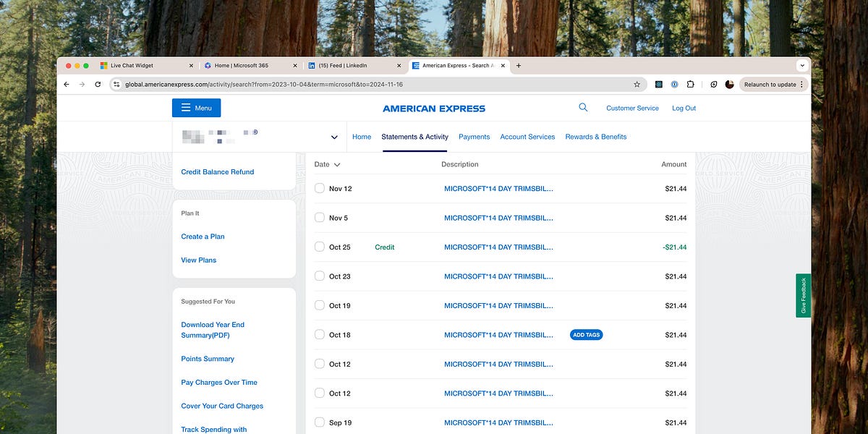Open Customer Service
The width and height of the screenshot is (868, 434).
point(632,108)
